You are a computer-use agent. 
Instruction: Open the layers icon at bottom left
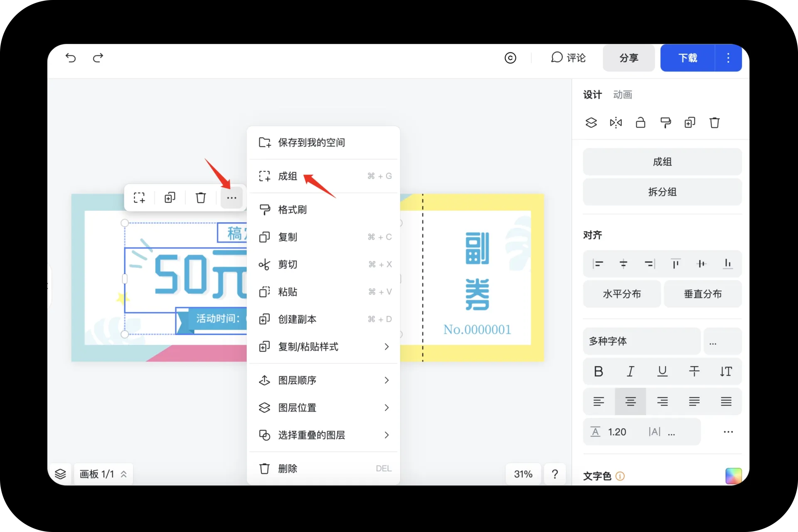(x=60, y=474)
